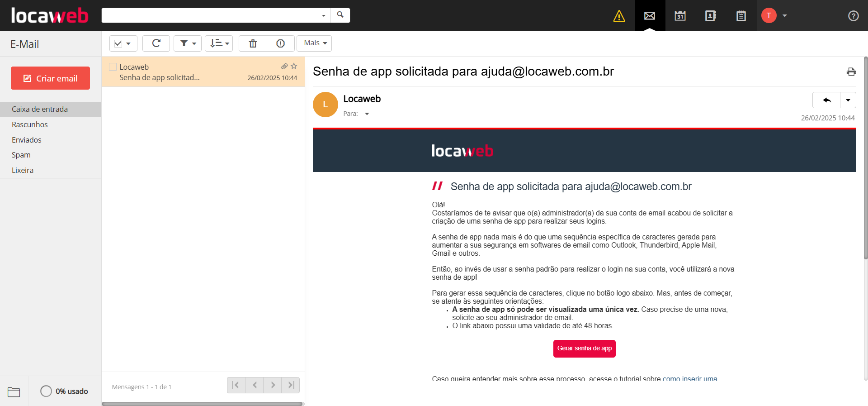
Task: Open the warning alert icon
Action: pos(619,16)
